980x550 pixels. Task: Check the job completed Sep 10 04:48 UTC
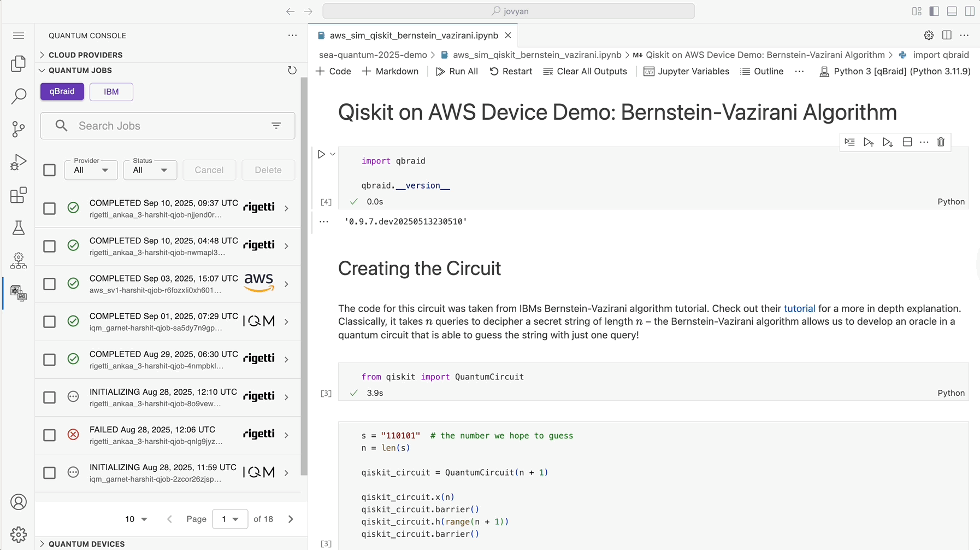pos(50,246)
